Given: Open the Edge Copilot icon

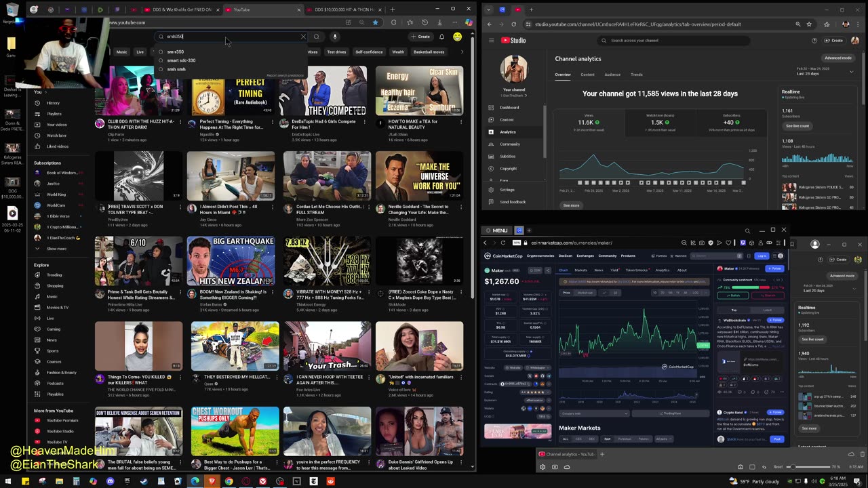Looking at the screenshot, I should click(x=469, y=22).
